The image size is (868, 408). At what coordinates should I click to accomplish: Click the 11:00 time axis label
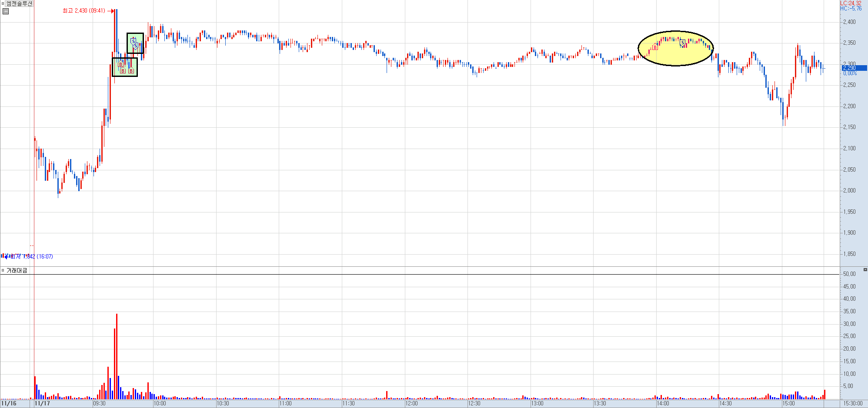point(286,404)
